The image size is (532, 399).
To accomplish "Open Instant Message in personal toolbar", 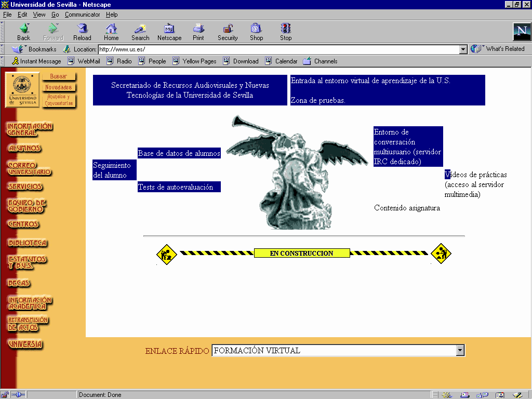I will (36, 61).
